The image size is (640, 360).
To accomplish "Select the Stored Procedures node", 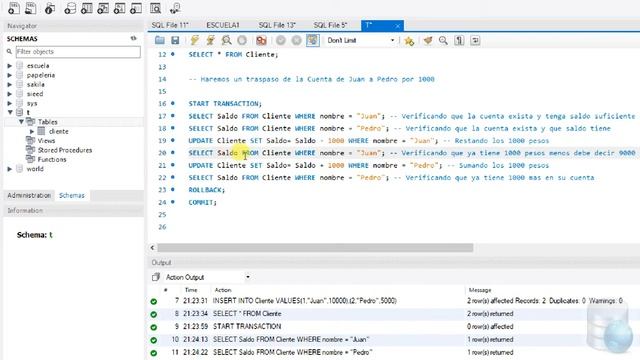I will [64, 150].
